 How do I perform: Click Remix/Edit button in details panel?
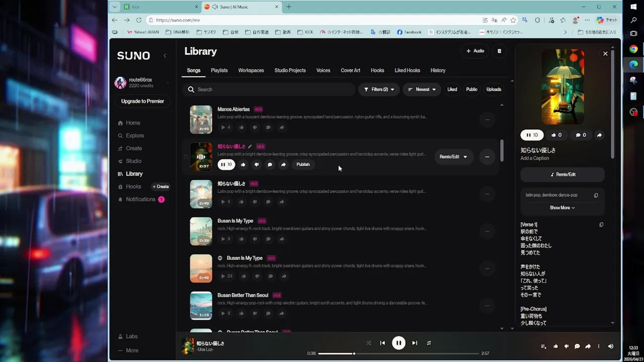562,174
